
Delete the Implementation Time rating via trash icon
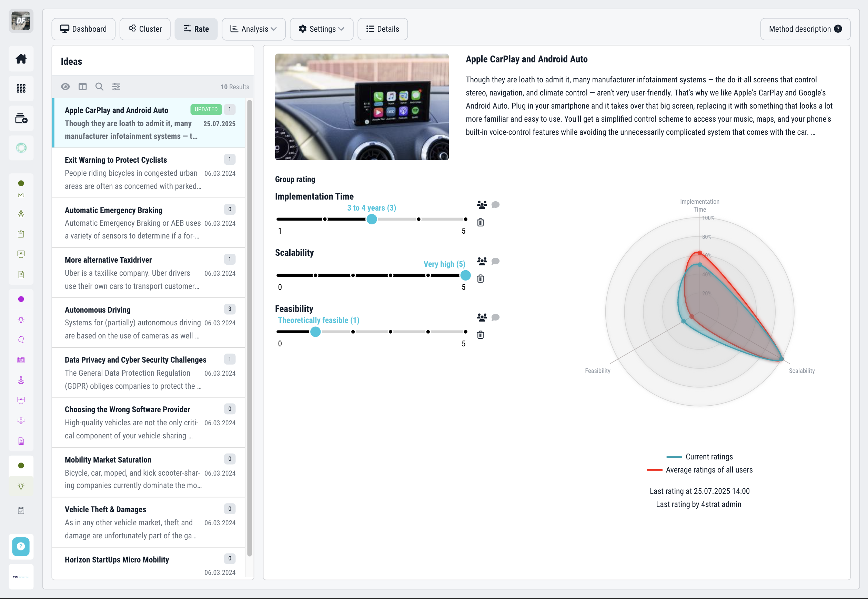coord(480,223)
